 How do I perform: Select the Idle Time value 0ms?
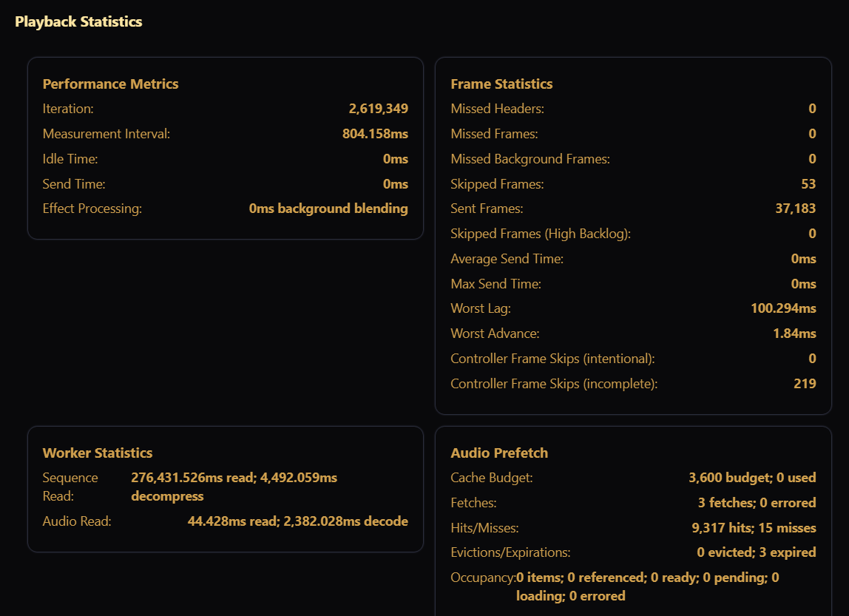(396, 159)
